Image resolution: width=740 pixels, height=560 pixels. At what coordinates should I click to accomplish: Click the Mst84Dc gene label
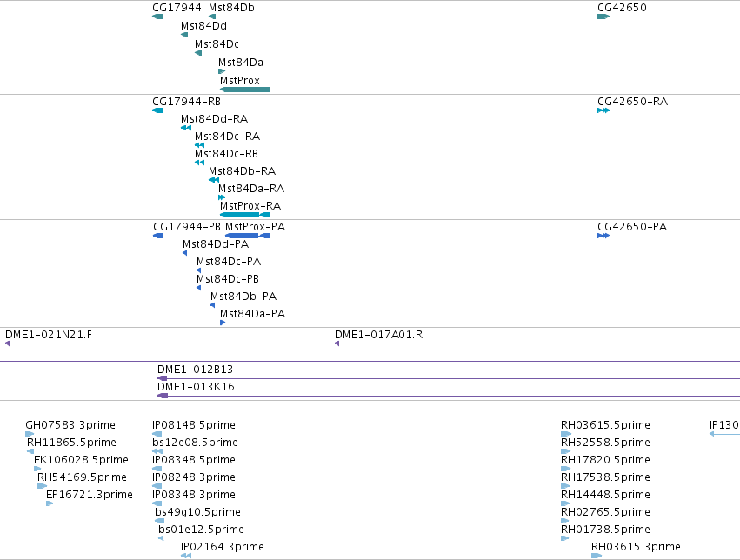(x=217, y=44)
